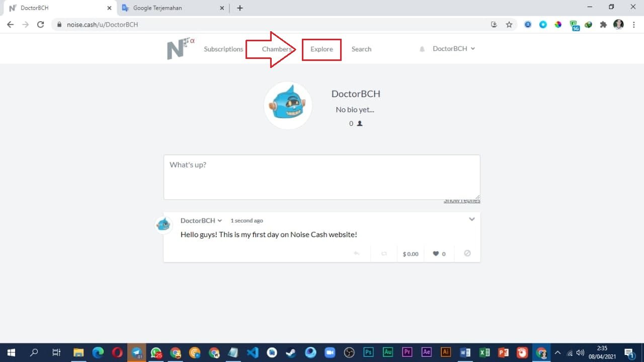Click the green globe extension icon
The width and height of the screenshot is (644, 362).
tap(589, 24)
